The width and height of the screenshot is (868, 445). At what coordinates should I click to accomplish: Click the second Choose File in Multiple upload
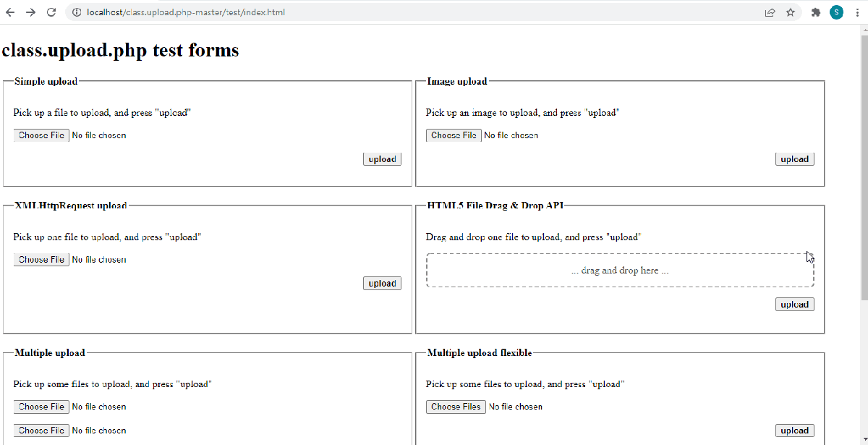click(41, 430)
